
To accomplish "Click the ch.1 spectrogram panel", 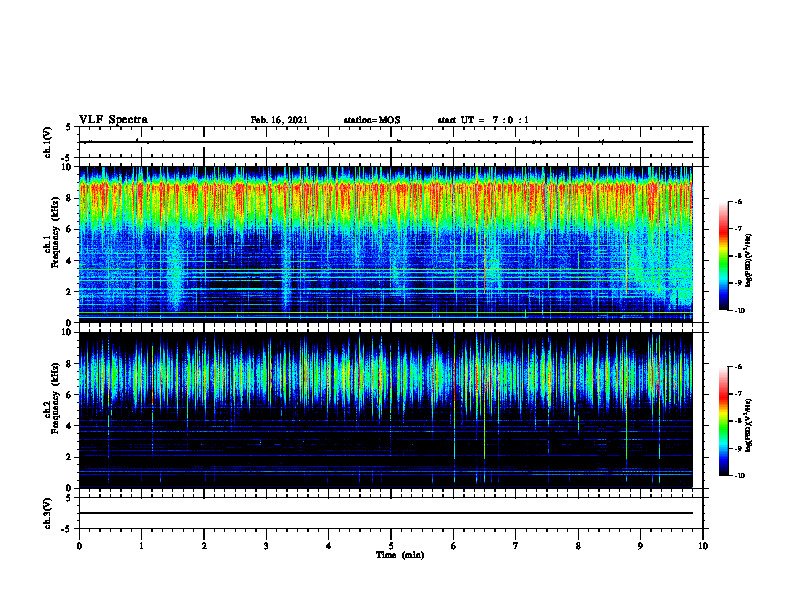I will [x=386, y=244].
